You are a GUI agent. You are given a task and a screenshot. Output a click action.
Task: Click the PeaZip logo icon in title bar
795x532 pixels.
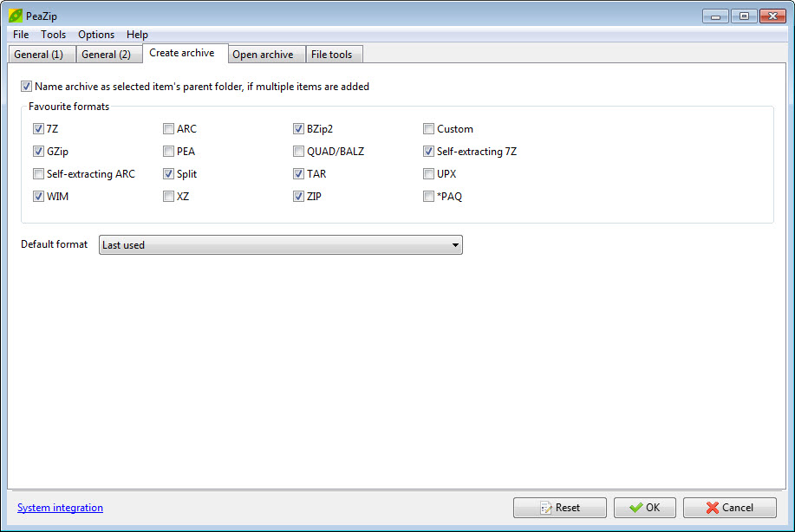tap(16, 16)
